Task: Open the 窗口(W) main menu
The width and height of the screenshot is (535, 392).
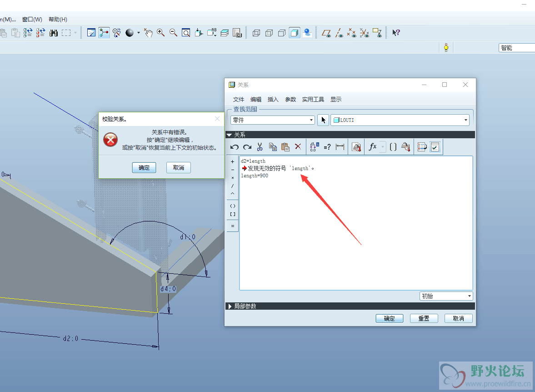Action: coord(32,20)
